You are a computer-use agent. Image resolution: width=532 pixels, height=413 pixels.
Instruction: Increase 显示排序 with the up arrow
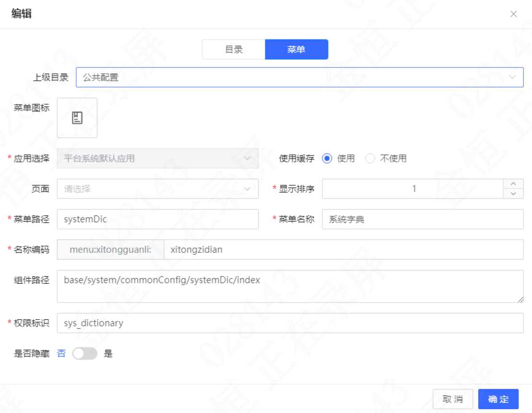(513, 184)
